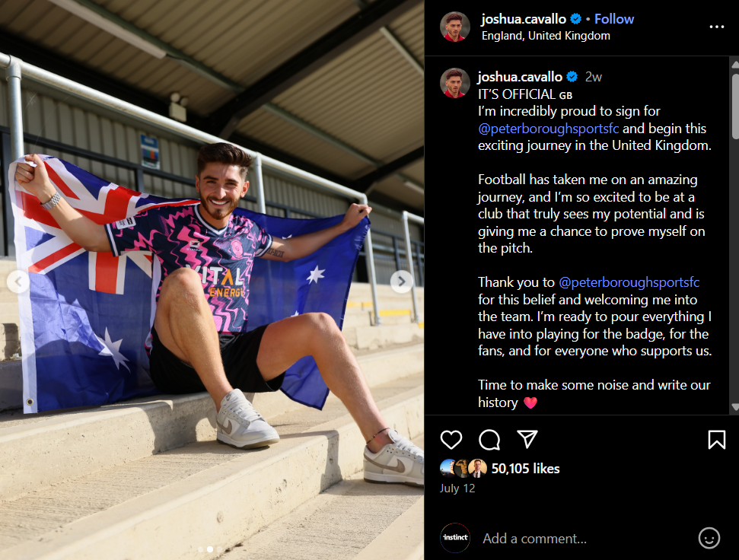
Task: Click scrollbar up arrow in caption panel
Action: point(734,65)
